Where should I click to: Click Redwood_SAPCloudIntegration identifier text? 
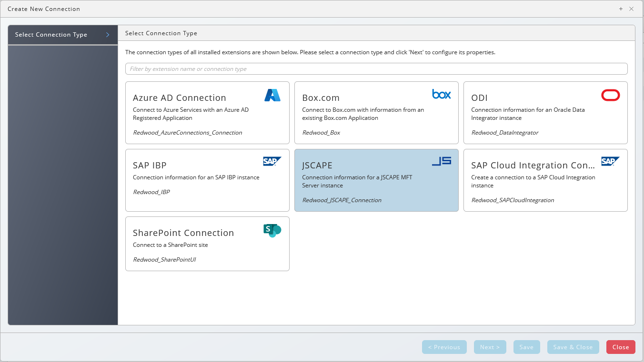point(513,200)
